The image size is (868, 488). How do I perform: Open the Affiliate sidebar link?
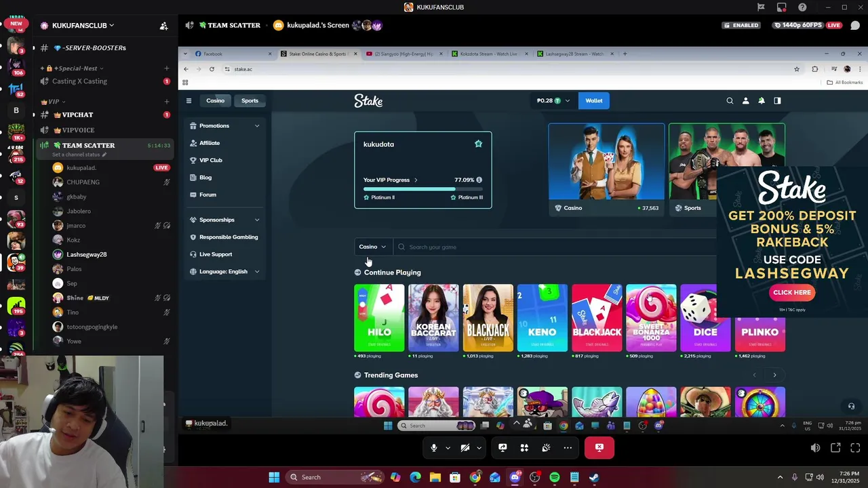(x=210, y=143)
